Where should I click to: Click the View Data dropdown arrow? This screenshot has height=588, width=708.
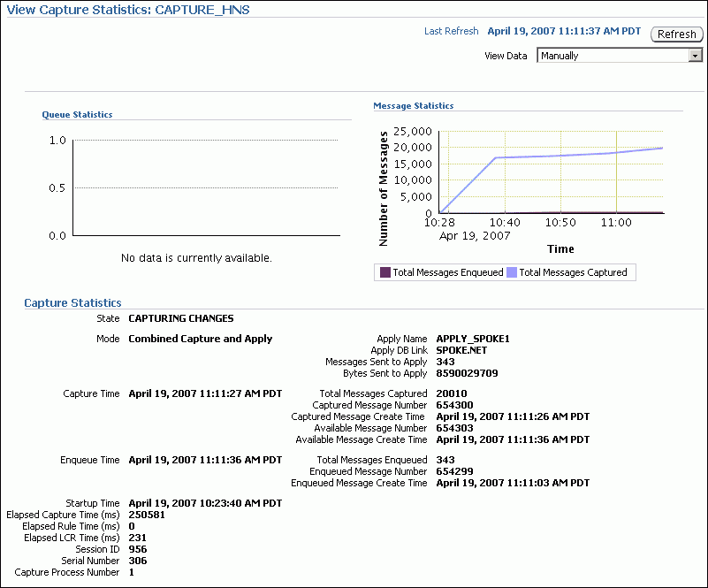pos(695,55)
